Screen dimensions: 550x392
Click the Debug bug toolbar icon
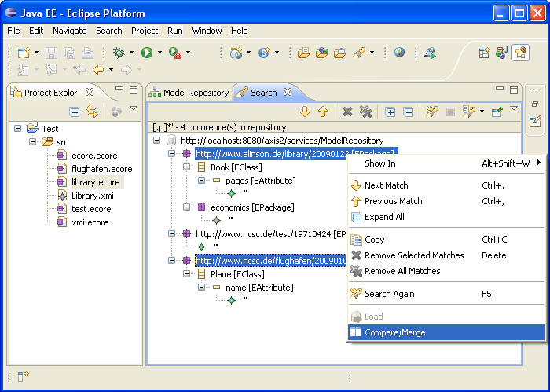coord(119,53)
